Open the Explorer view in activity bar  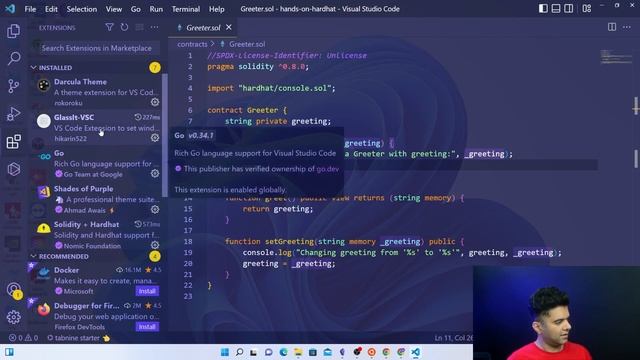(x=13, y=31)
